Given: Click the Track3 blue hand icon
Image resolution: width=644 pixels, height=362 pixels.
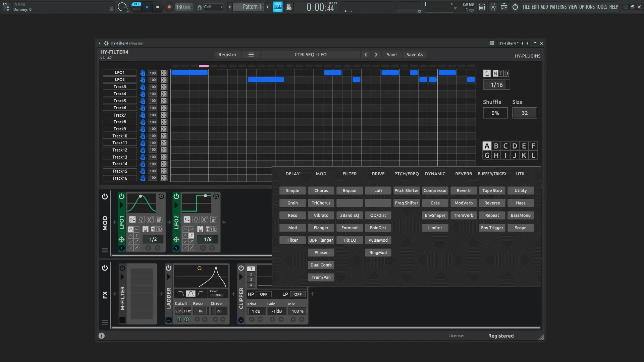Looking at the screenshot, I should point(143,87).
